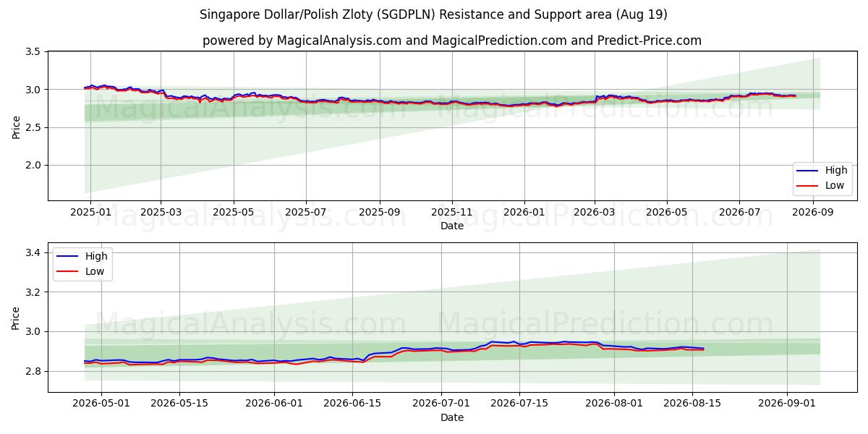Click the 2026-07-15 tick on lower chart
The height and width of the screenshot is (434, 868).
pyautogui.click(x=519, y=404)
